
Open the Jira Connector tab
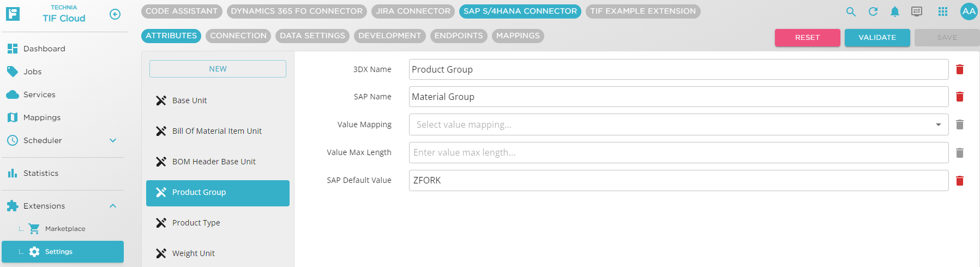coord(413,11)
